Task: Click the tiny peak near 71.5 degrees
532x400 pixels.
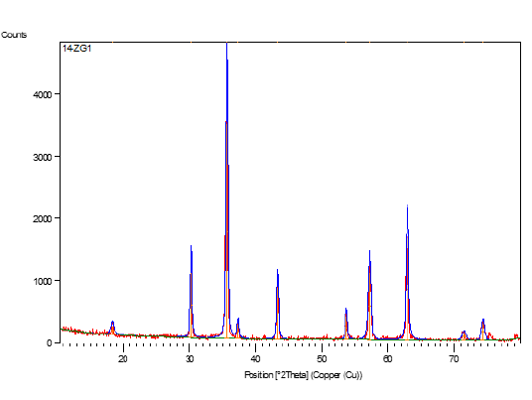Action: pyautogui.click(x=464, y=335)
